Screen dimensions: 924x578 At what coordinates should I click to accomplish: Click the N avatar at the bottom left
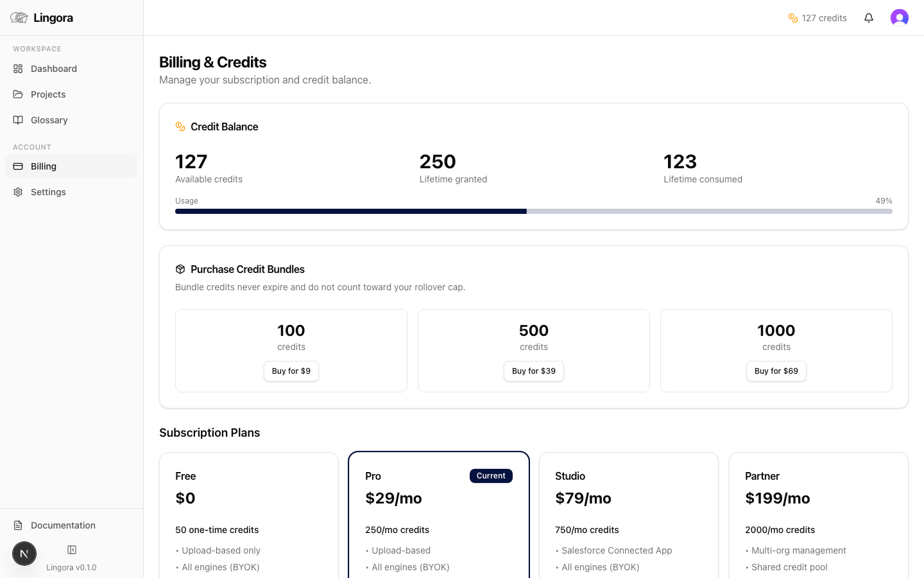[x=24, y=553]
